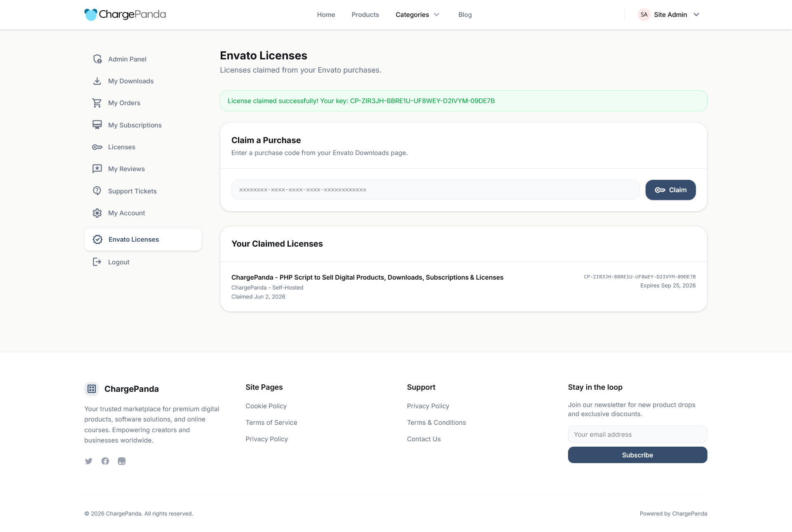Image resolution: width=792 pixels, height=532 pixels.
Task: Click the license success message banner
Action: (x=463, y=101)
